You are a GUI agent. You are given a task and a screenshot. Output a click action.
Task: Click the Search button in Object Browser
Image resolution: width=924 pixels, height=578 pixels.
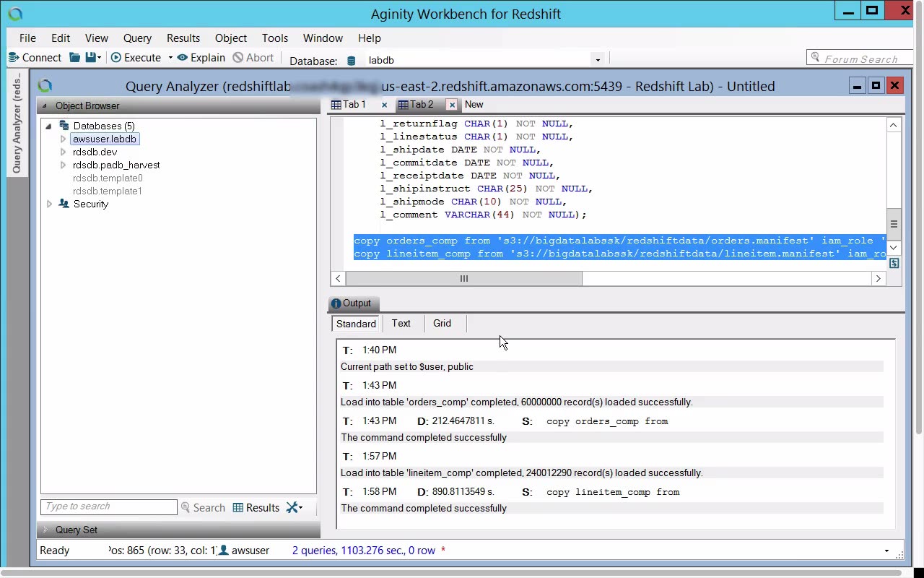point(203,508)
